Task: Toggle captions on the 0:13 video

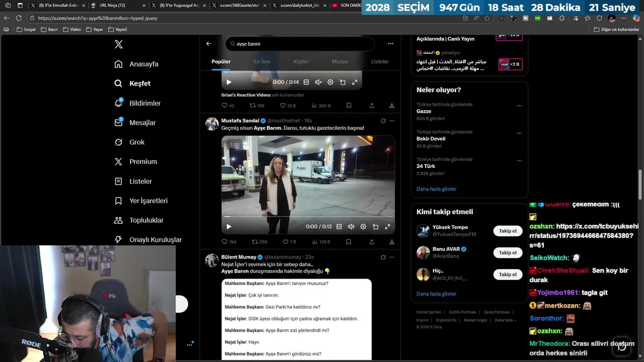Action: (x=339, y=227)
